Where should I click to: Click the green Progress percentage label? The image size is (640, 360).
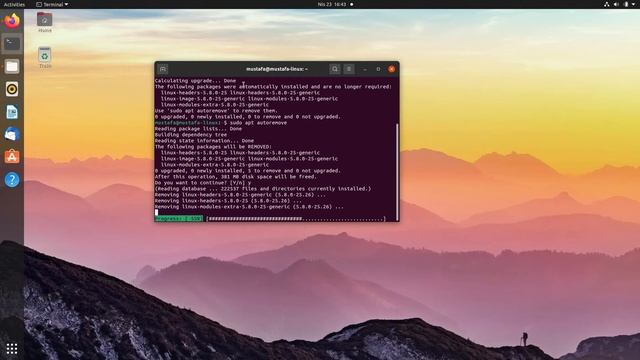179,219
